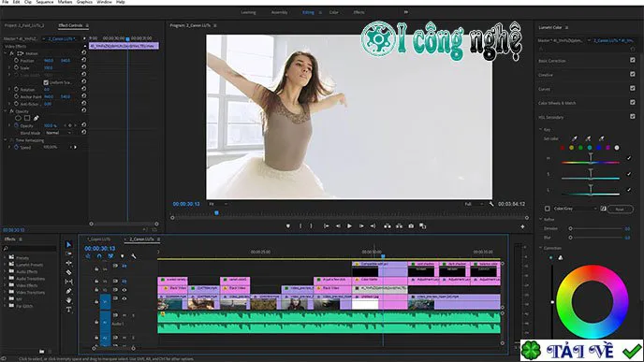
Task: Click Comparison View icon in Program monitor
Action: click(423, 226)
